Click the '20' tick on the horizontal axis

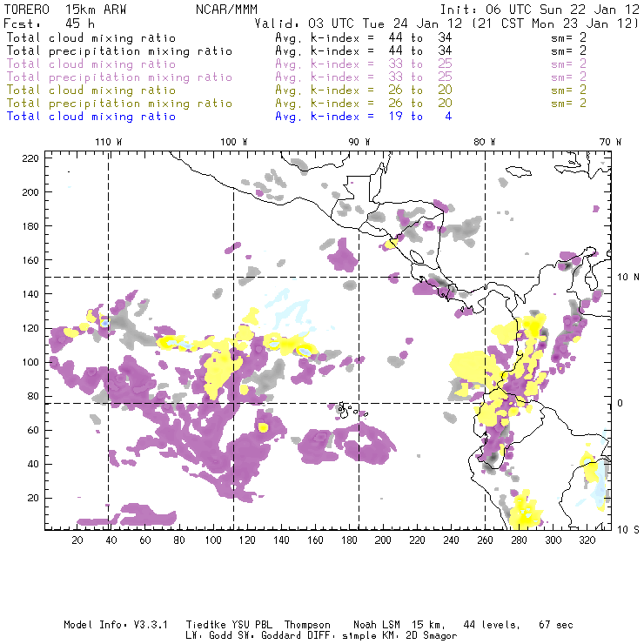[x=77, y=540]
